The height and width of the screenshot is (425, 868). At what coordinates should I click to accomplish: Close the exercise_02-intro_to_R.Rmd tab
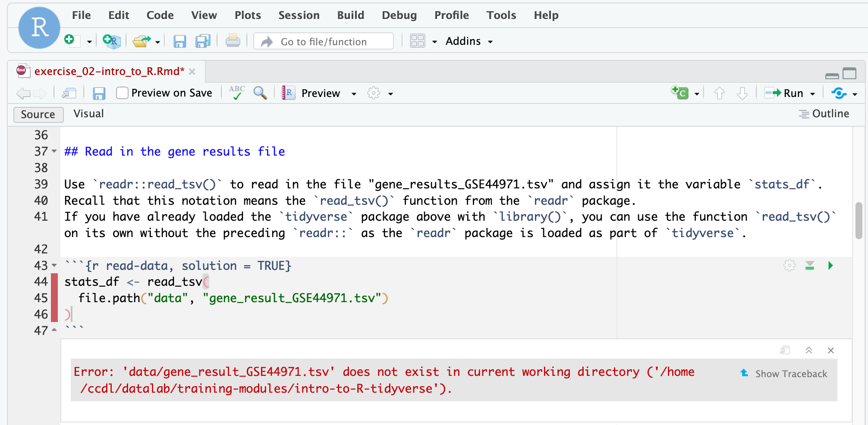192,72
